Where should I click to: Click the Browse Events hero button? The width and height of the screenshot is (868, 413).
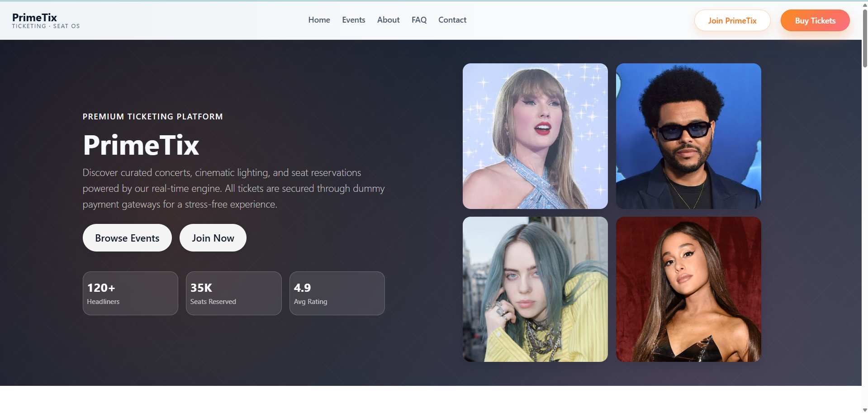tap(127, 238)
